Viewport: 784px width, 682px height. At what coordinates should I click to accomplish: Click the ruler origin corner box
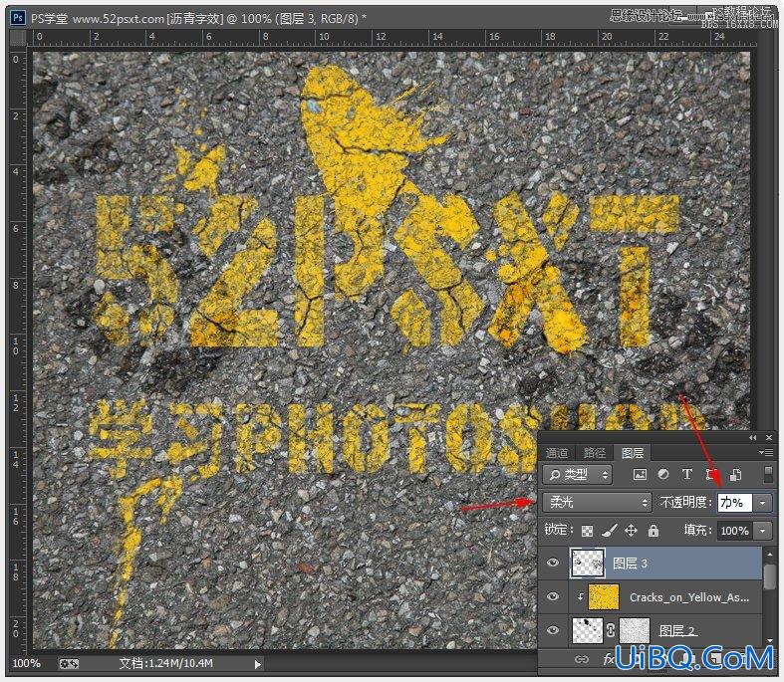tap(19, 37)
